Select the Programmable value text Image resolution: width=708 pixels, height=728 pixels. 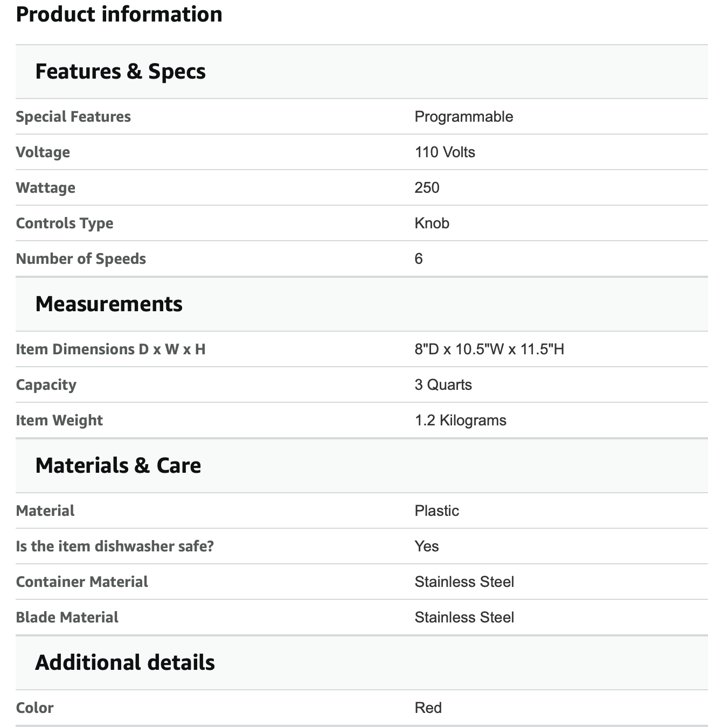(x=464, y=117)
